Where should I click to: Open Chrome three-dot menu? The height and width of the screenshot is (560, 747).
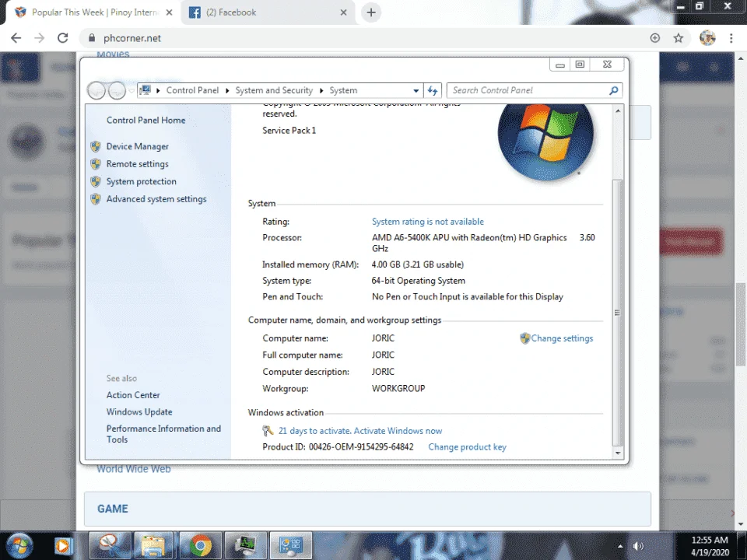tap(731, 38)
